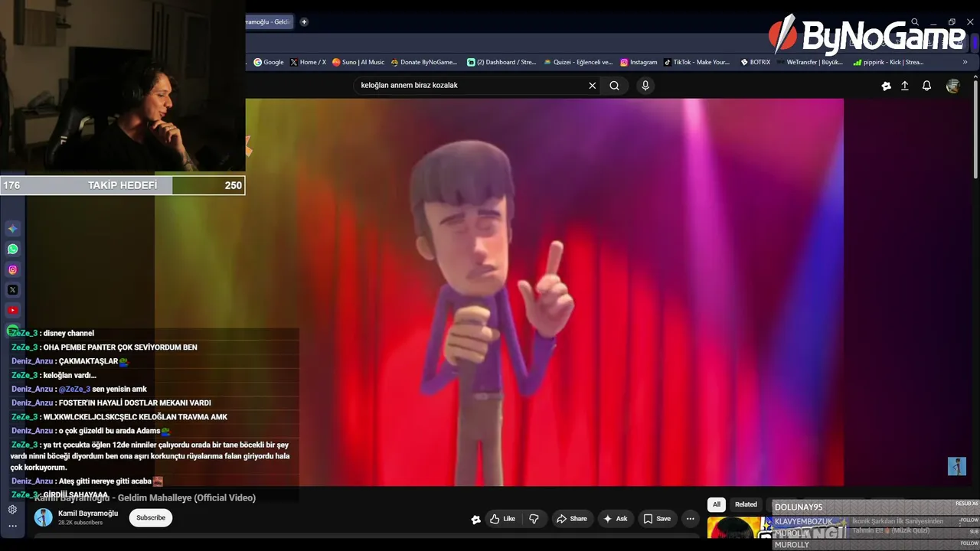980x551 pixels.
Task: Start voice search with the microphone
Action: tap(645, 86)
